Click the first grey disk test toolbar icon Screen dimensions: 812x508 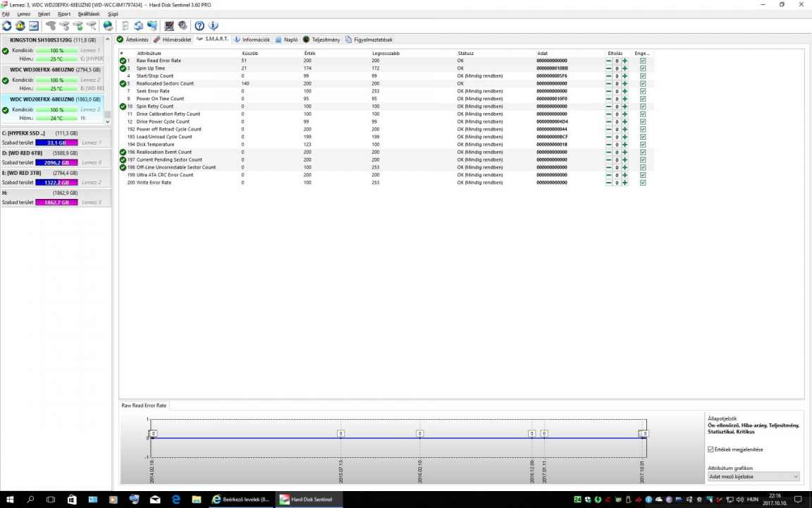[51, 25]
